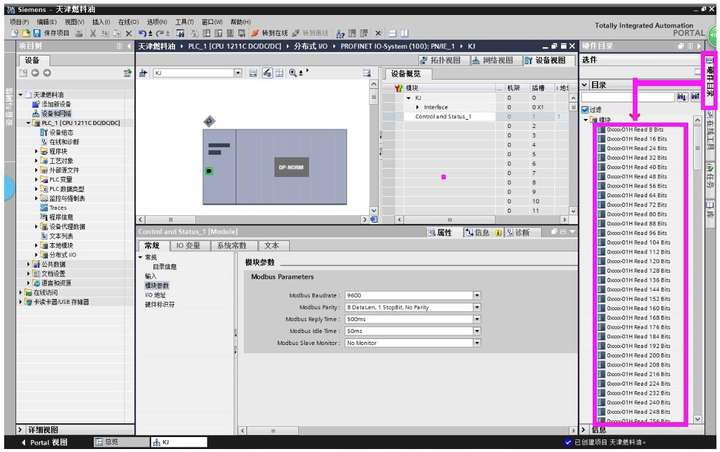Screen dimensions: 720x452
Task: Click the Read 64 Bits module icon
Action: 602,195
